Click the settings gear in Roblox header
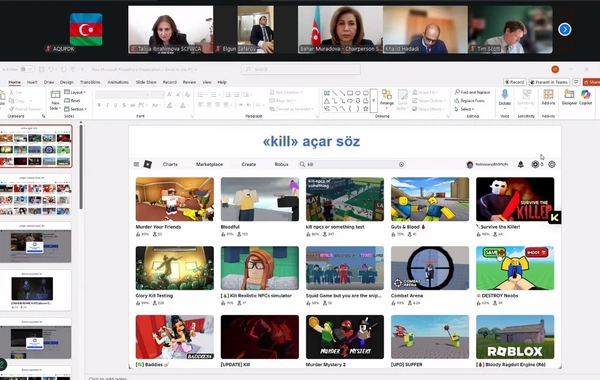The height and width of the screenshot is (380, 600). 551,164
